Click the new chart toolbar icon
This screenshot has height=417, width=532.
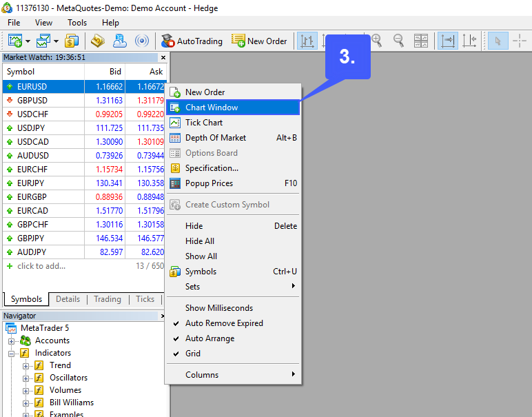coord(15,41)
